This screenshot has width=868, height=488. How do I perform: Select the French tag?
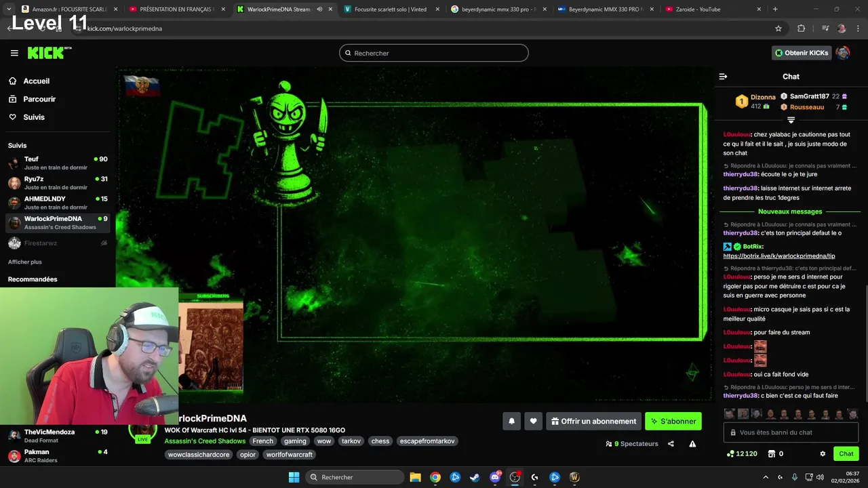click(x=262, y=441)
